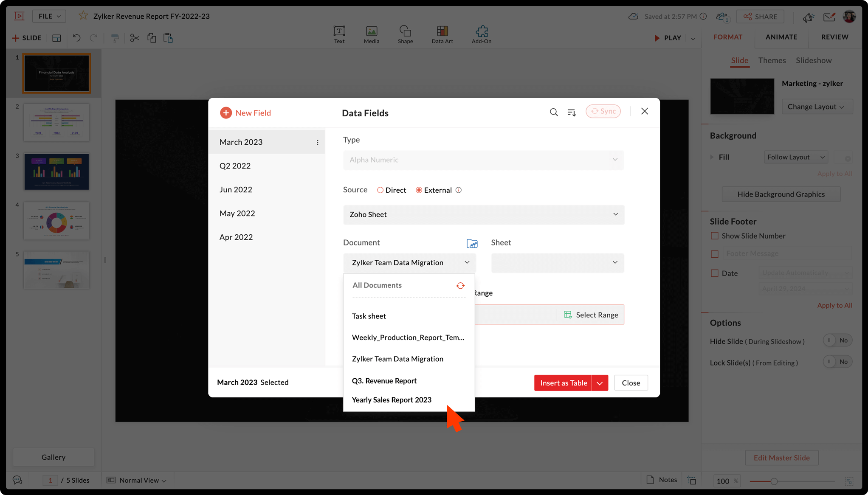Star the Zylker Revenue Report presentation
Viewport: 868px width, 495px height.
pyautogui.click(x=83, y=16)
